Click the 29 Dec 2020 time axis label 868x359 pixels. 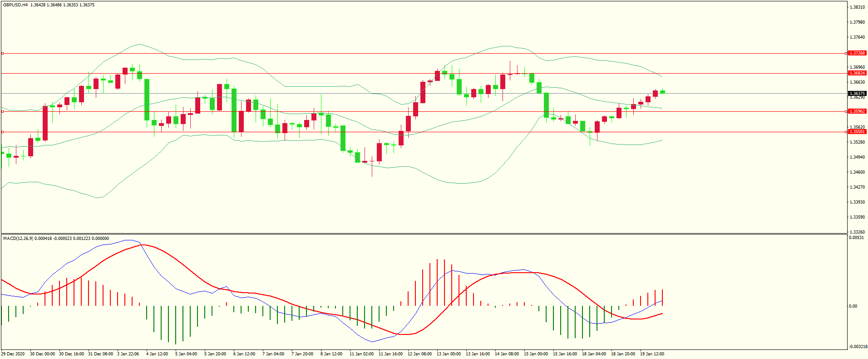coord(13,354)
